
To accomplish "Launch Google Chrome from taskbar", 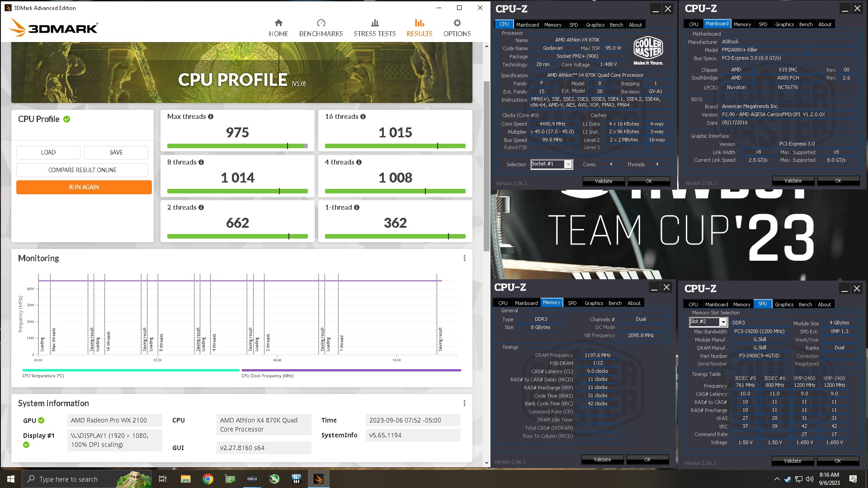I will click(208, 479).
